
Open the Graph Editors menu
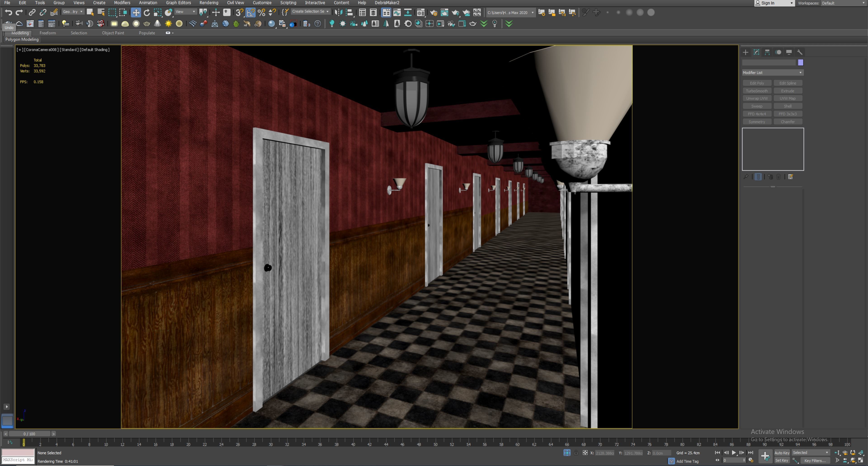point(178,3)
